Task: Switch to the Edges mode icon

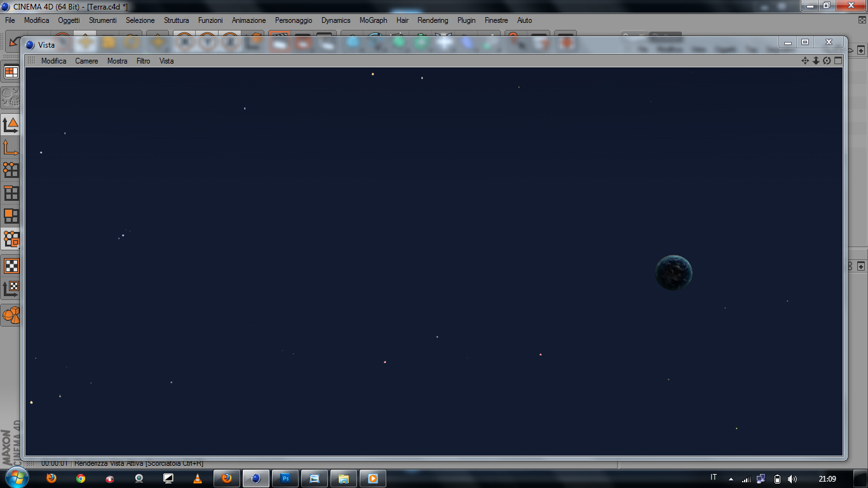Action: pos(11,193)
